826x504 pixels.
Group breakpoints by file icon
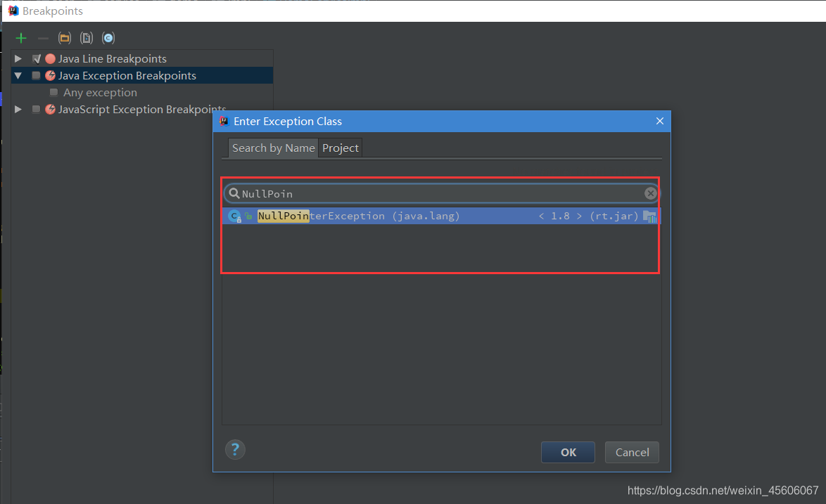(x=87, y=38)
